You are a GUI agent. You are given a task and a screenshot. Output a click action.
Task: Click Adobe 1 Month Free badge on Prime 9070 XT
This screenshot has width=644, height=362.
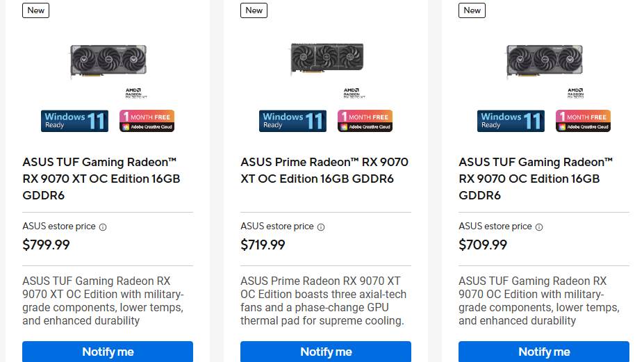tap(365, 121)
